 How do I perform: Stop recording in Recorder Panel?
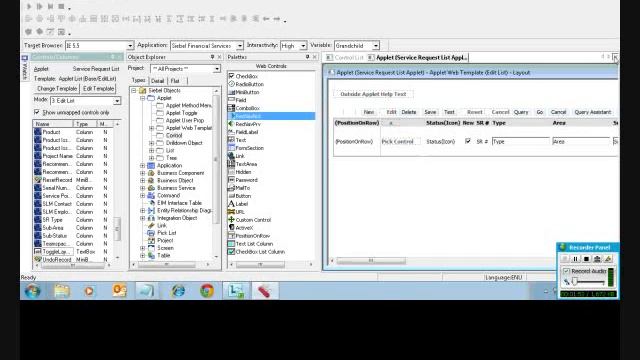586,259
